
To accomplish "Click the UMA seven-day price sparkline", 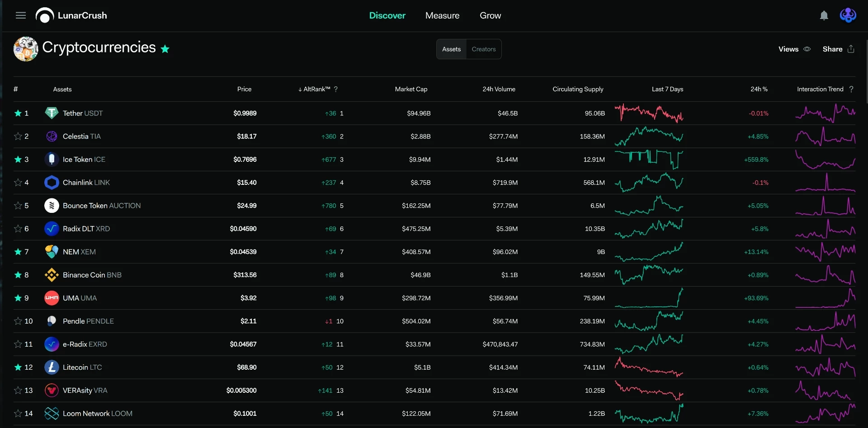I will [649, 298].
